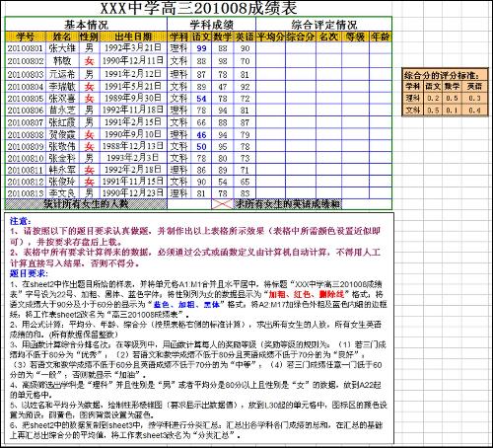Select the 平均分 column header
This screenshot has width=493, height=448.
pos(270,37)
